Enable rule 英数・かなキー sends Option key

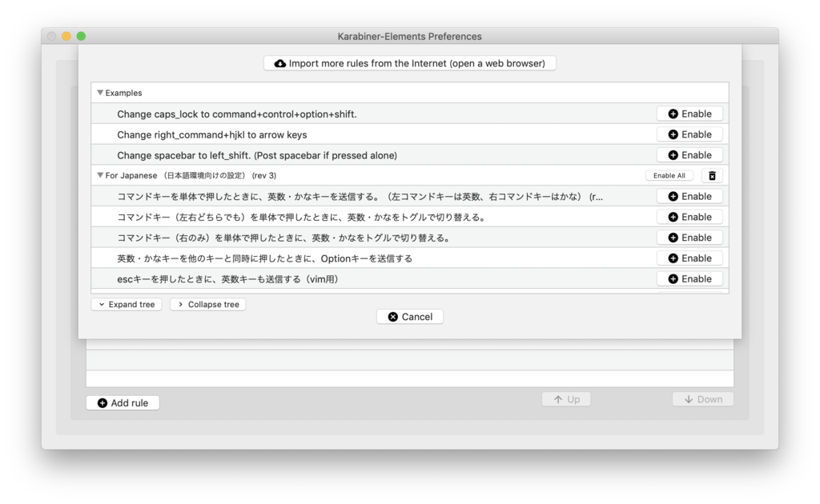click(689, 258)
